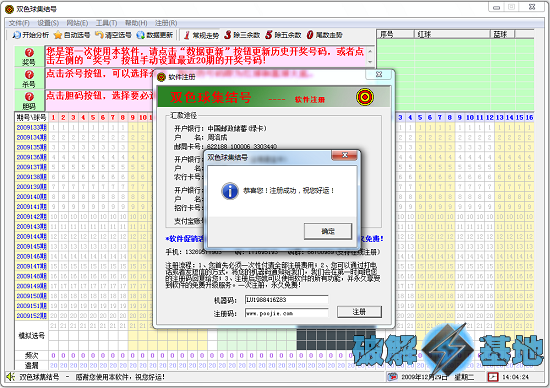Click the speaker icon in the status bar
Image resolution: width=550 pixels, height=388 pixels.
[x=11, y=377]
